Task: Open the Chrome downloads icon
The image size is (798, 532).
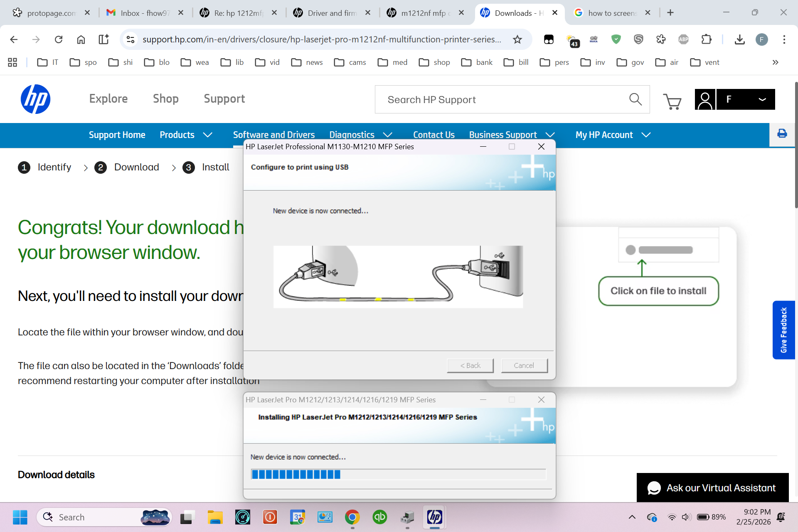Action: pyautogui.click(x=739, y=39)
